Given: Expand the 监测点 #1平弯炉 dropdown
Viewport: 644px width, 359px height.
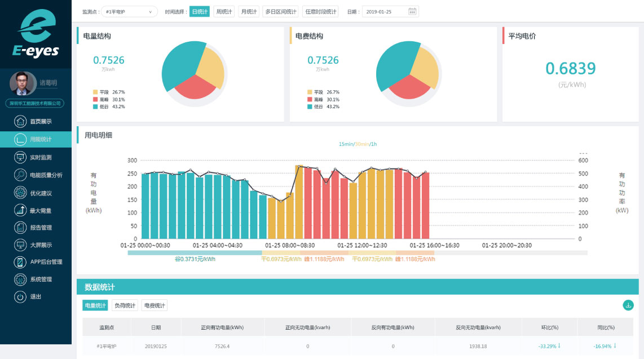Looking at the screenshot, I should [x=129, y=11].
